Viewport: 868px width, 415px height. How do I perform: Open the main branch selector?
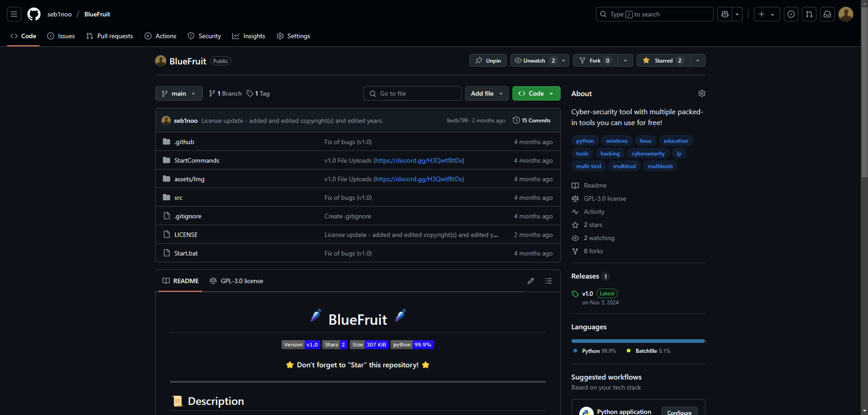(x=179, y=93)
